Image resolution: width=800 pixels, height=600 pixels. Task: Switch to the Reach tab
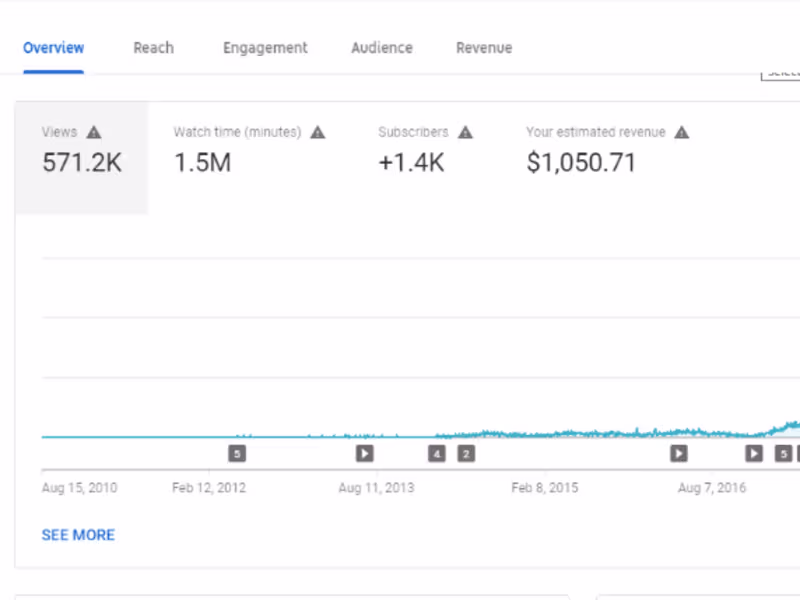153,48
